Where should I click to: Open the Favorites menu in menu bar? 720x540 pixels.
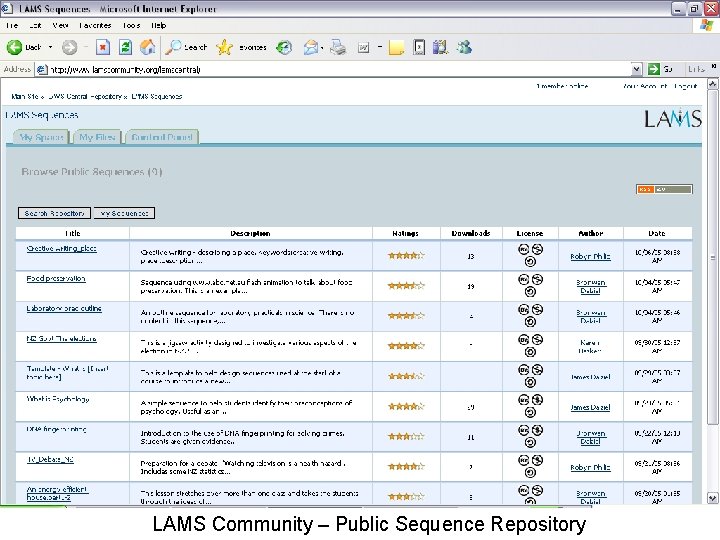96,25
